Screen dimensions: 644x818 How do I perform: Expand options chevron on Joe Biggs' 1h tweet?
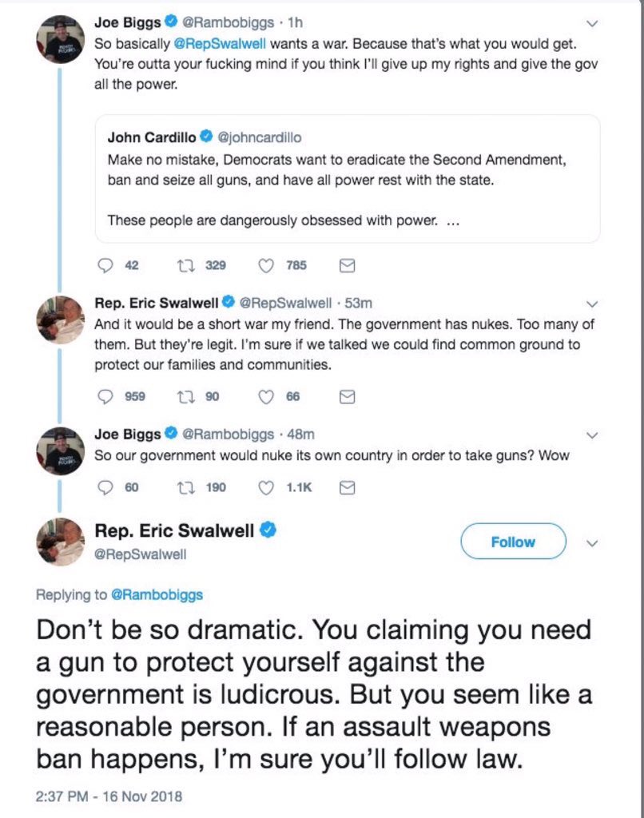click(x=591, y=24)
